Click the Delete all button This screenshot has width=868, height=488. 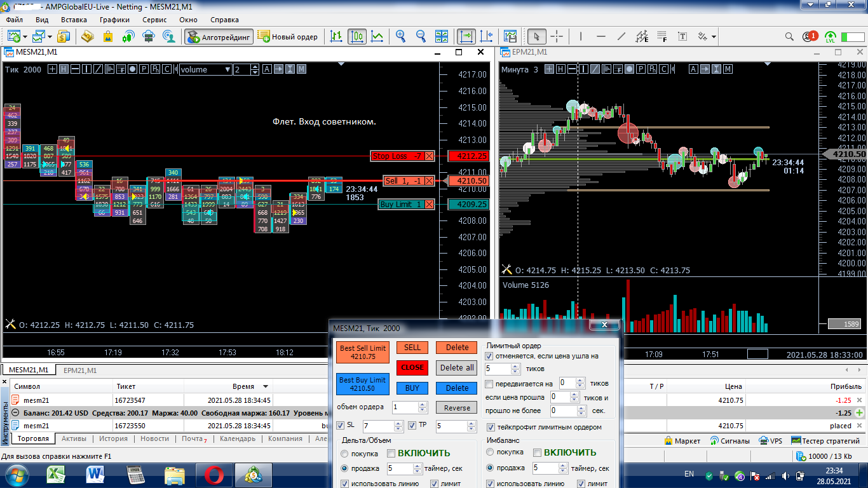457,367
